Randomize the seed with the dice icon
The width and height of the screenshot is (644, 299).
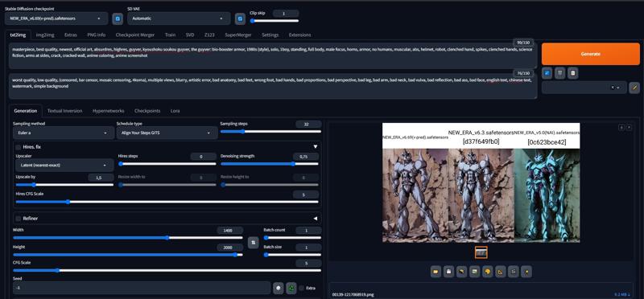tap(278, 288)
